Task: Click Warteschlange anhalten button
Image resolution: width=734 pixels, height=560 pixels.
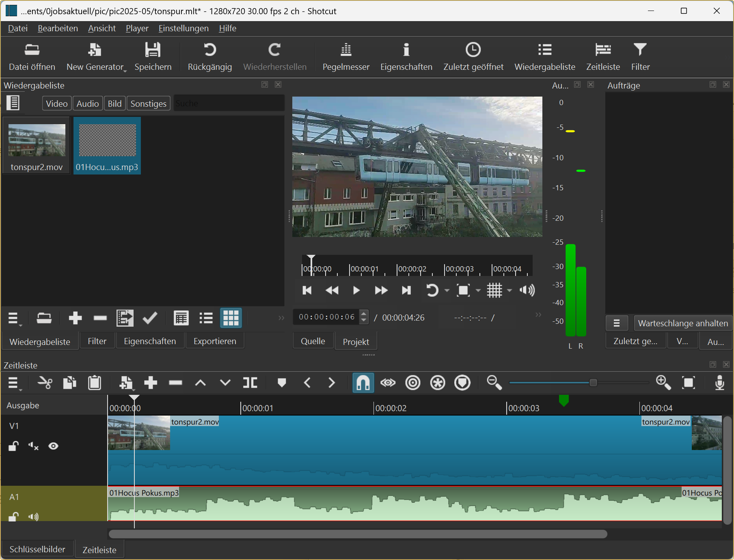Action: pos(682,323)
